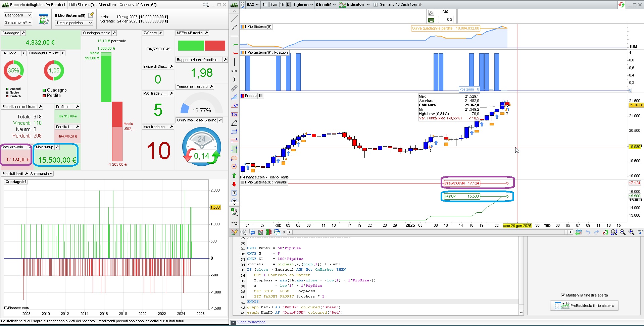Select the text annotation tool
This screenshot has width=644, height=326.
pos(234,193)
